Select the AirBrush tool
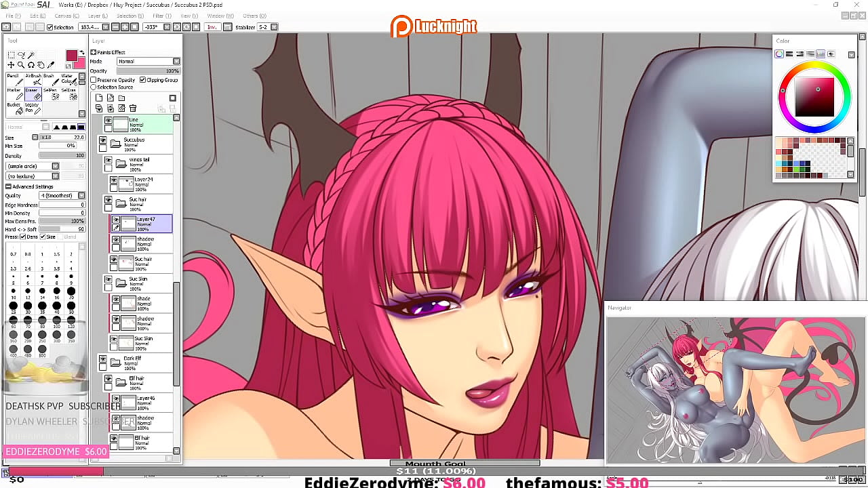 (34, 79)
